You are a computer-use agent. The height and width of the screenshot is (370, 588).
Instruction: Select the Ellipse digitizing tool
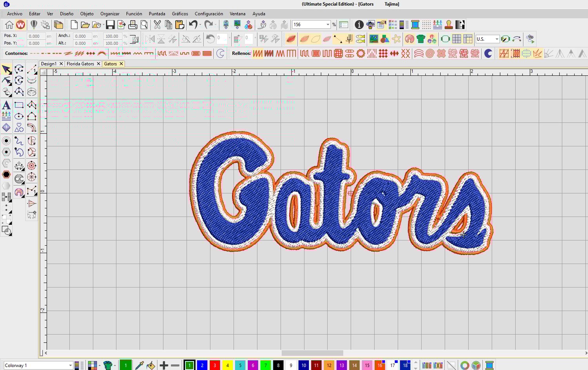pos(19,117)
